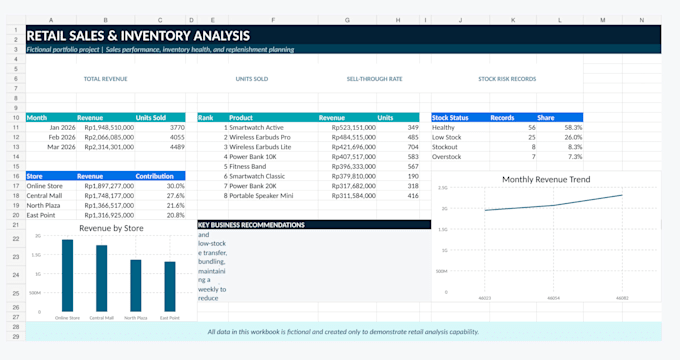This screenshot has width=680, height=360.
Task: Click product revenue Rp311,584,000
Action: pyautogui.click(x=347, y=196)
